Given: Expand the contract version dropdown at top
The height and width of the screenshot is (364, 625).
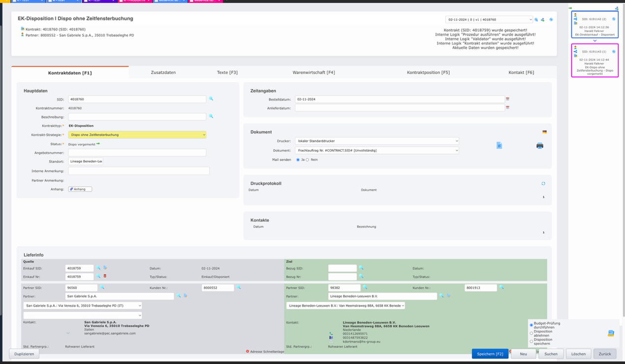Looking at the screenshot, I should [x=489, y=20].
